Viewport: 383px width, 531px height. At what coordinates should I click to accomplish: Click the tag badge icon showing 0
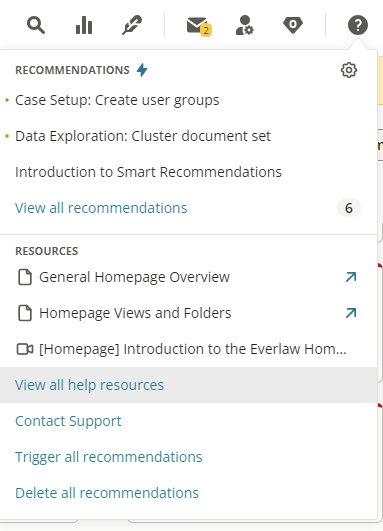coord(293,25)
